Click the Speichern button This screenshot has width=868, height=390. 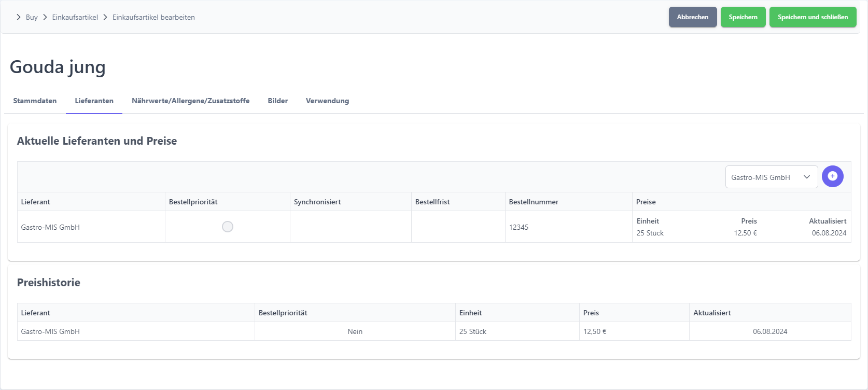743,17
